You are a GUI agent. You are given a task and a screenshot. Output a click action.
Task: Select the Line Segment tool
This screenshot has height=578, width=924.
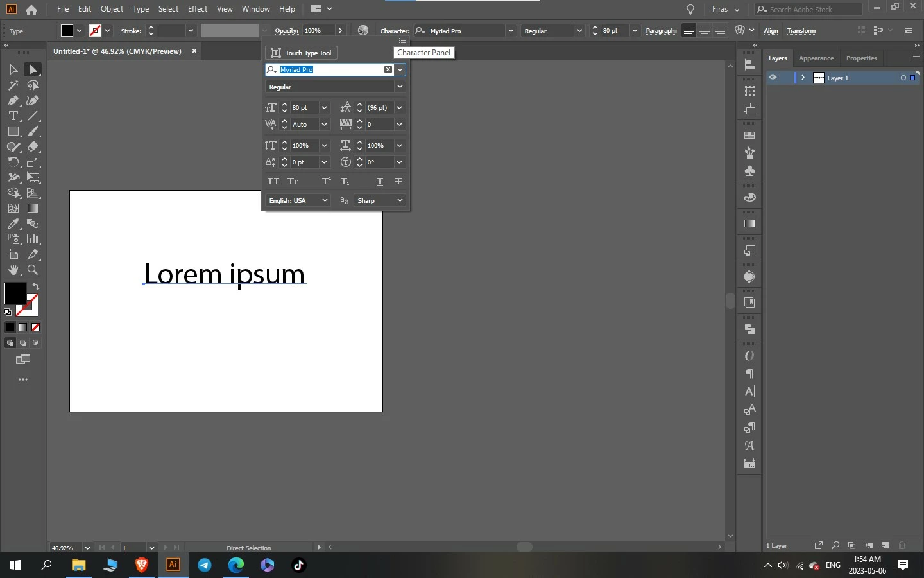click(33, 116)
